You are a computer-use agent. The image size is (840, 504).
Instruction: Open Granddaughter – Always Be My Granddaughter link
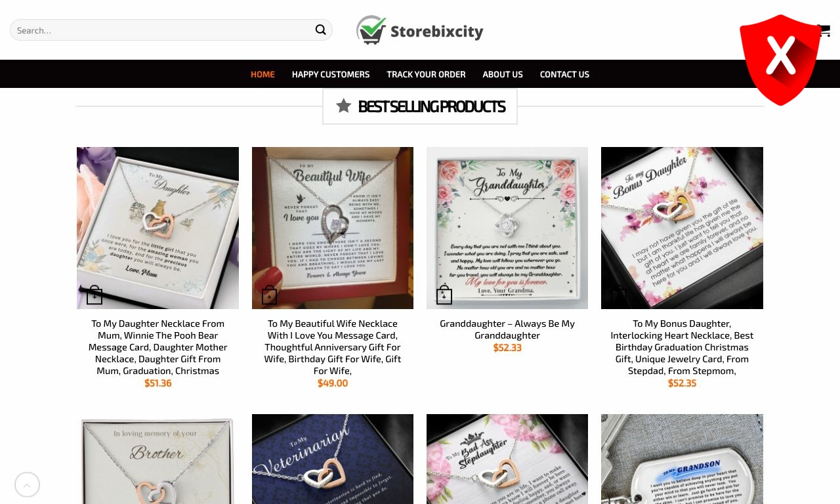click(507, 329)
